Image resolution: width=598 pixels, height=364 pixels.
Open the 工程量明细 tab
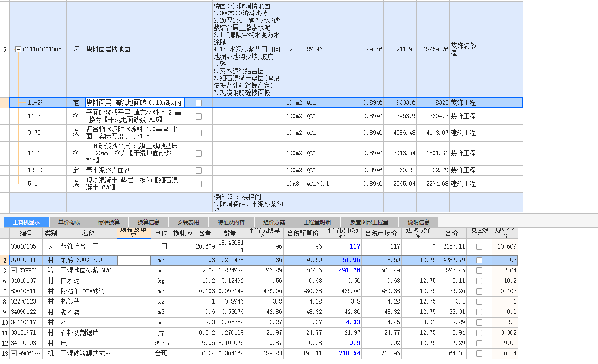[x=317, y=222]
